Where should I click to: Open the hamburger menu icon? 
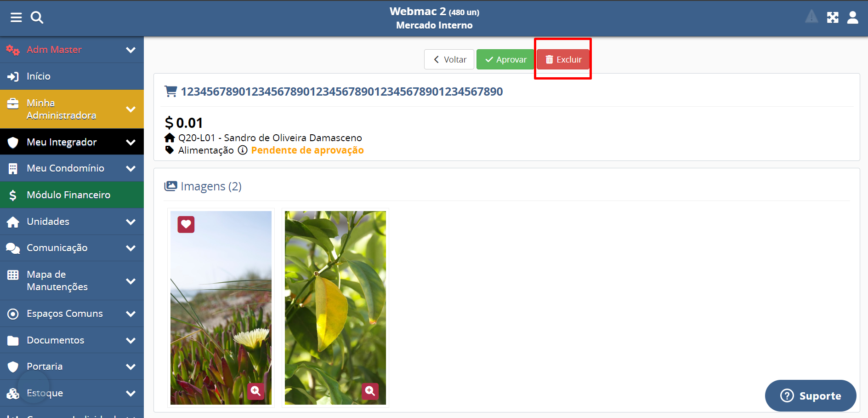(x=16, y=17)
